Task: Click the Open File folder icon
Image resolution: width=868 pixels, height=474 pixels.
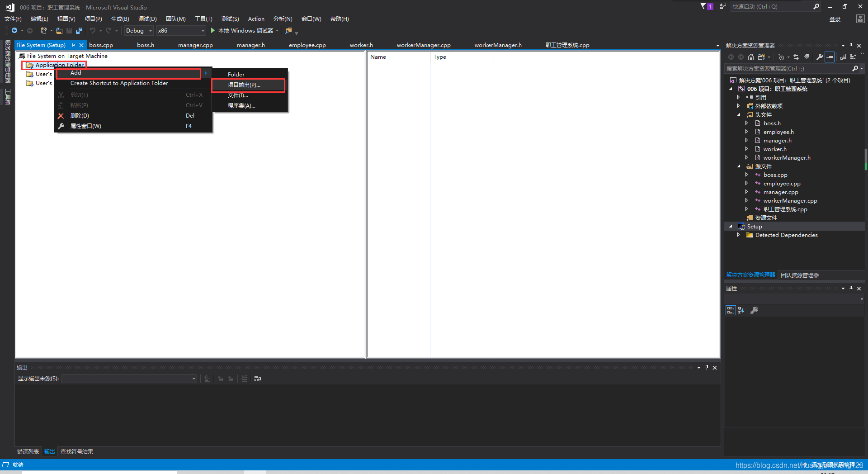Action: (x=59, y=31)
